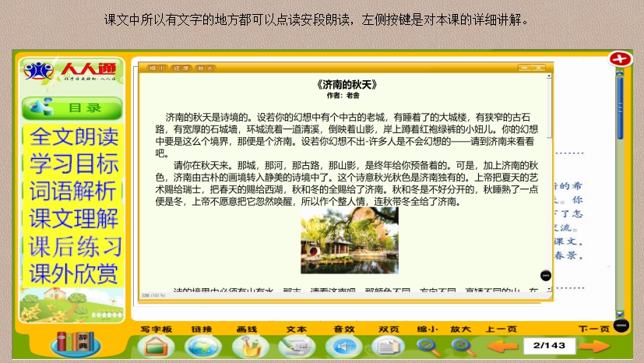Click the 链接 globe link icon

201,346
